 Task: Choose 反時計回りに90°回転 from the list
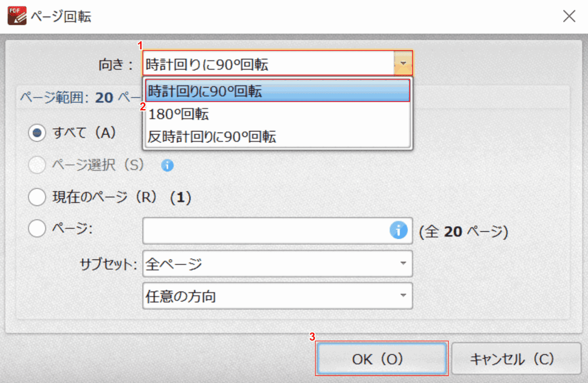pos(277,137)
